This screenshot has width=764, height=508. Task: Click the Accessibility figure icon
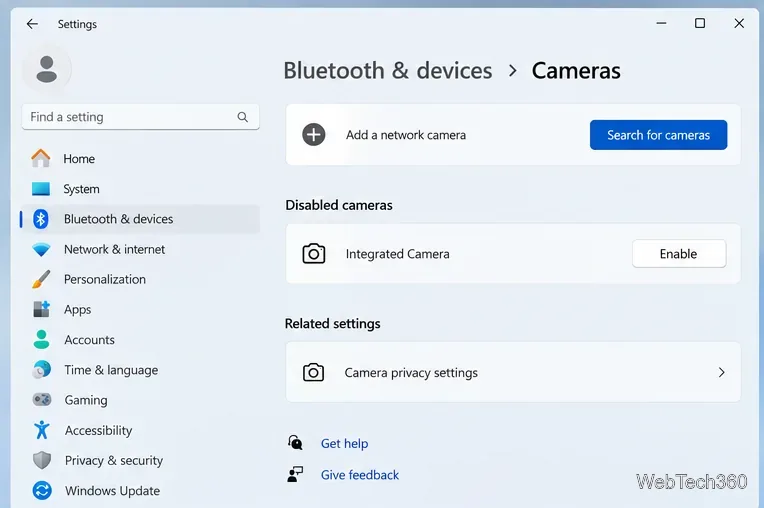click(x=42, y=430)
